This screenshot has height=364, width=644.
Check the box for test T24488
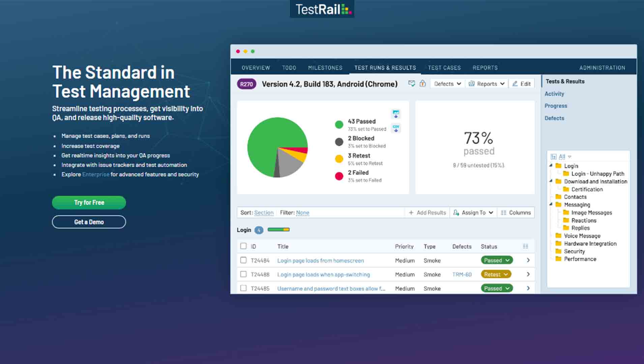(x=243, y=274)
